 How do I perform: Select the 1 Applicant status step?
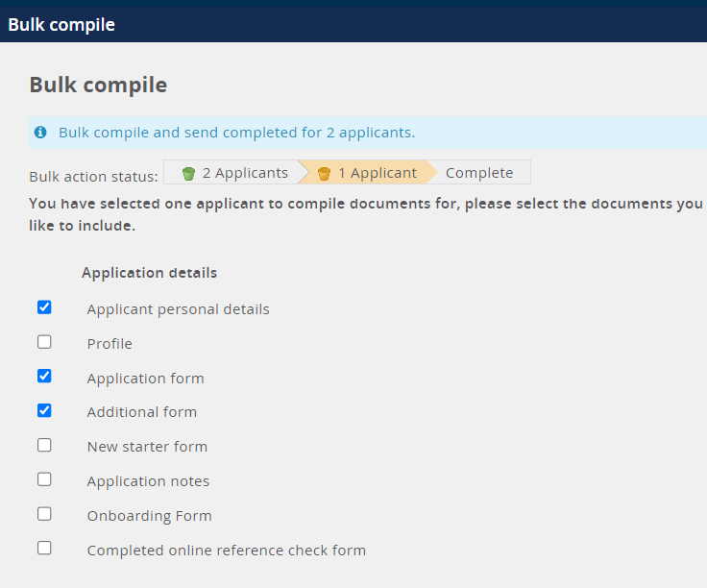pyautogui.click(x=368, y=172)
